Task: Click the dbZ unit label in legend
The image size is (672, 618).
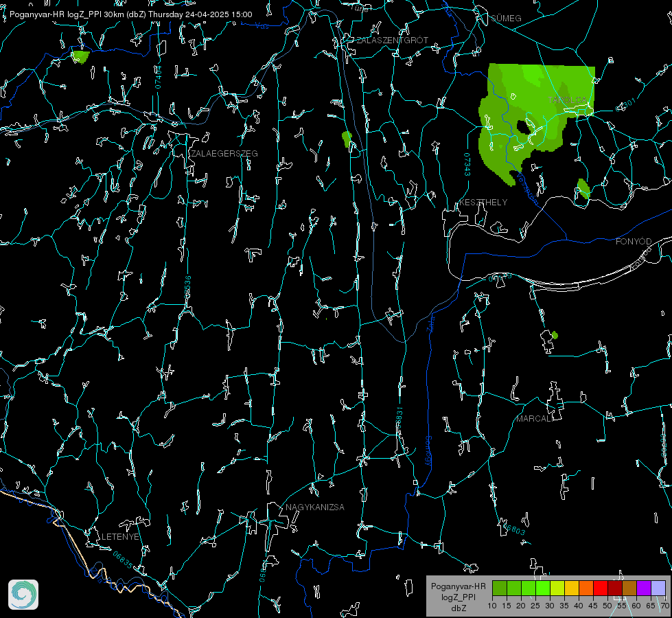Action: coord(458,608)
